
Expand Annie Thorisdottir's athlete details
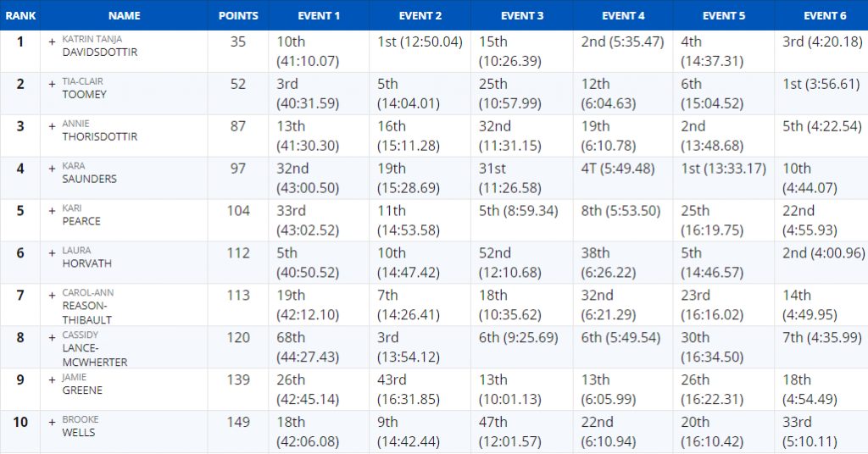52,126
